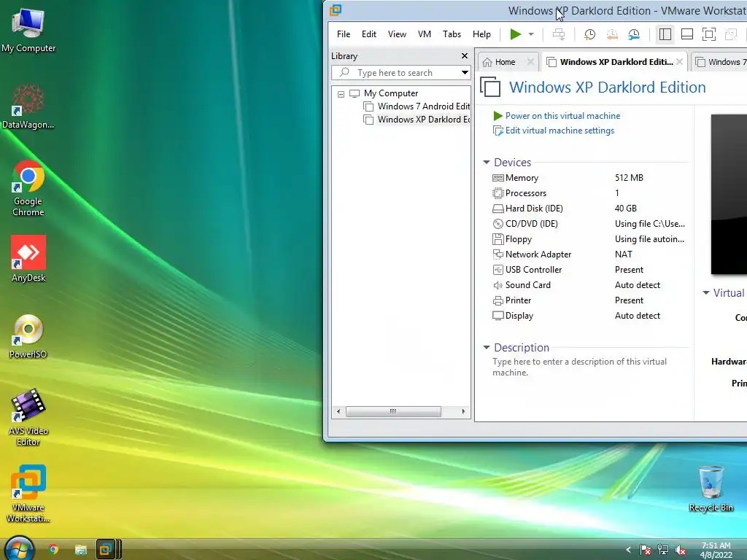This screenshot has height=560, width=747.
Task: Click the description text field placeholder
Action: click(x=580, y=367)
